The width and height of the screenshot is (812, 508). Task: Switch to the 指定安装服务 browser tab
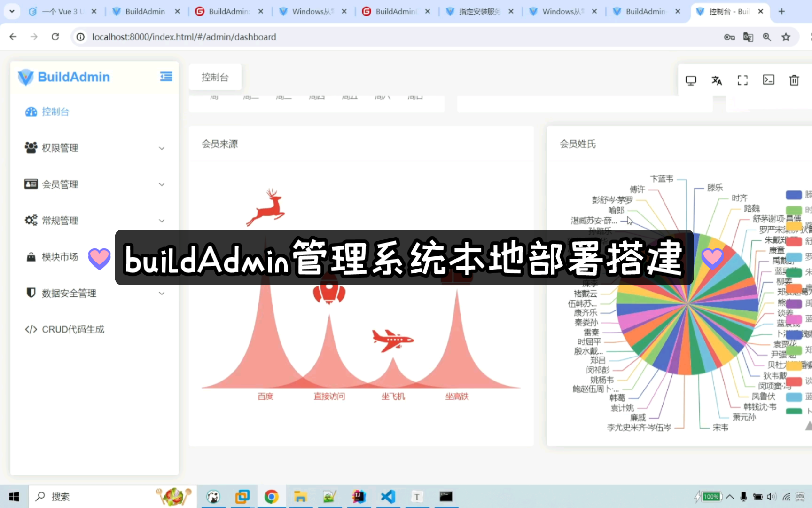tap(479, 11)
